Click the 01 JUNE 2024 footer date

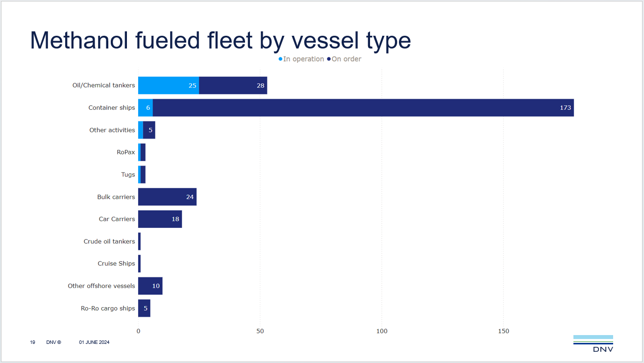click(94, 342)
